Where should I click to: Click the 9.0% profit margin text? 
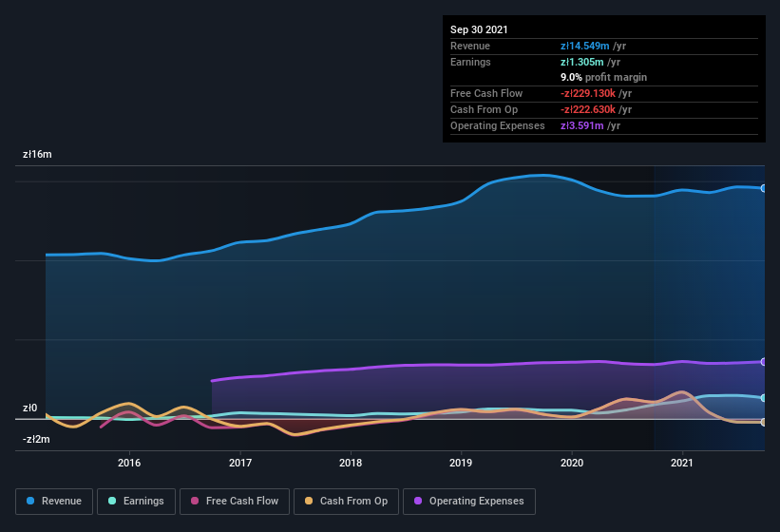(x=604, y=77)
